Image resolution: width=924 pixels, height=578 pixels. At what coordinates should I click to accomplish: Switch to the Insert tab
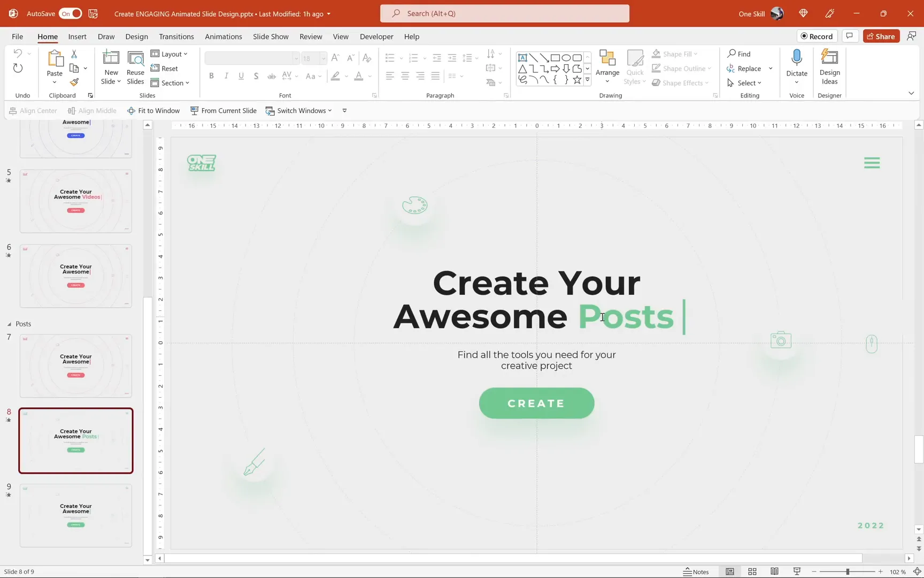pos(77,36)
